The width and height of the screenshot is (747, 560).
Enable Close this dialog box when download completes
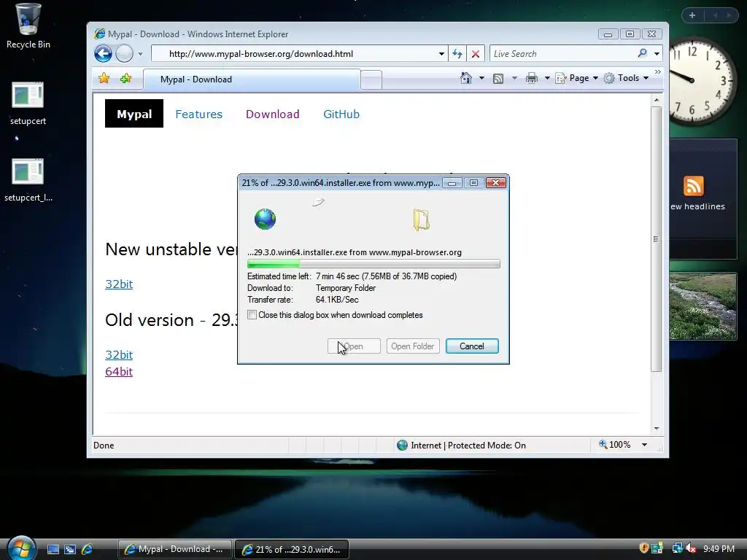(x=252, y=315)
